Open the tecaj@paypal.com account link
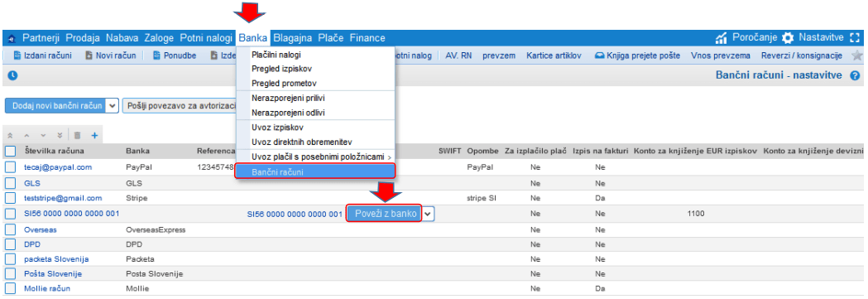This screenshot has height=299, width=868. tap(58, 167)
